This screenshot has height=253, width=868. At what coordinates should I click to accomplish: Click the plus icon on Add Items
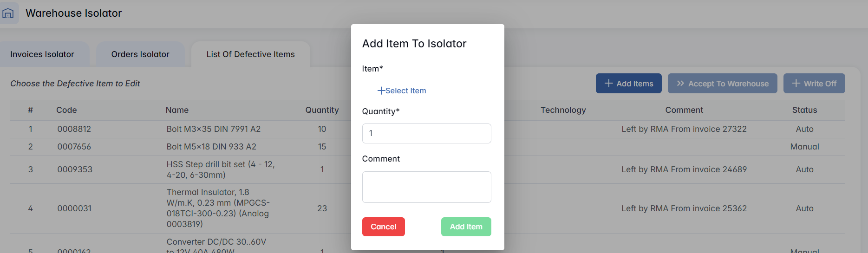(x=608, y=84)
